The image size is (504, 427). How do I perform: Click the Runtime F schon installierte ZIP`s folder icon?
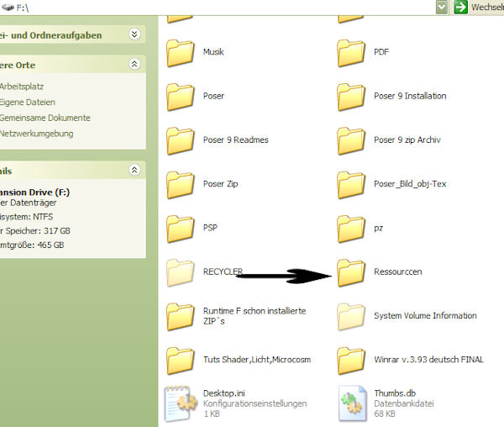[181, 316]
